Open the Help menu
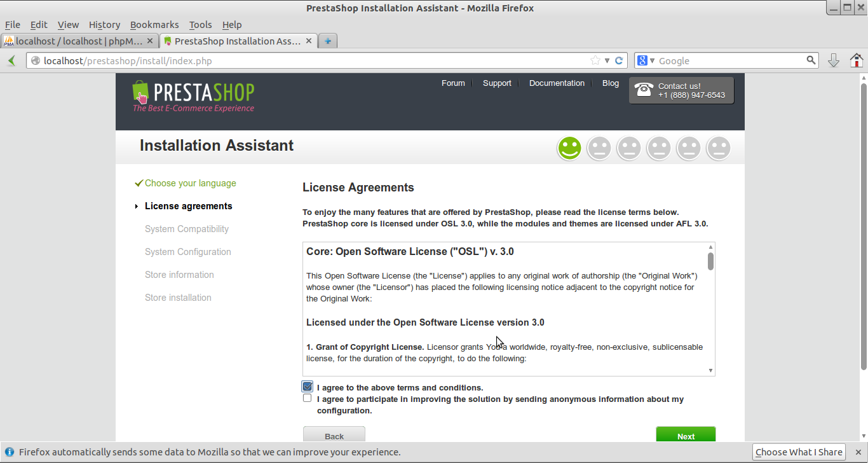Viewport: 868px width, 463px height. click(x=232, y=25)
